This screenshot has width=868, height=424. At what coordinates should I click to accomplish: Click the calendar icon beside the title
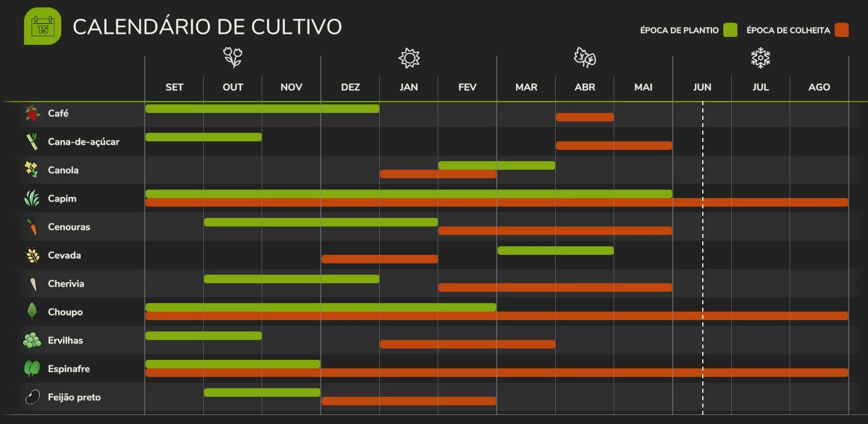[x=43, y=26]
